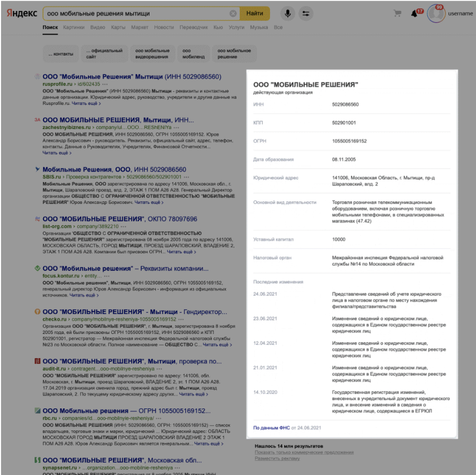Image resolution: width=476 pixels, height=475 pixels.
Task: Click the SBIS.ru result favicon
Action: pos(37,169)
